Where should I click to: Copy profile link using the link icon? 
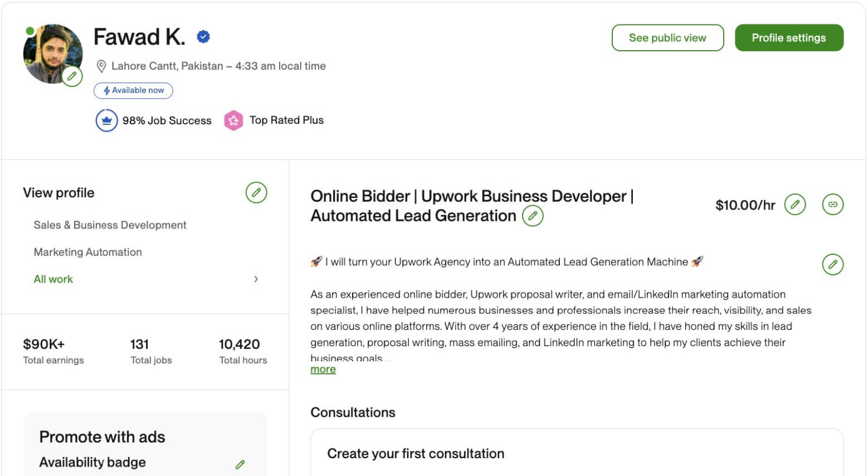[832, 205]
